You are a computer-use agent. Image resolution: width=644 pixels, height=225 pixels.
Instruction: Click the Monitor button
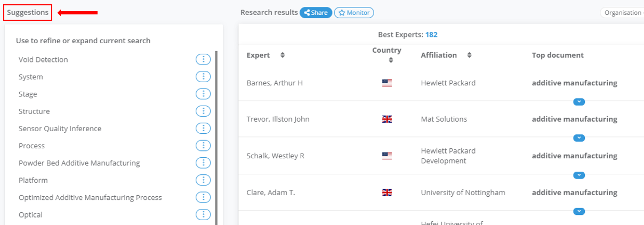click(354, 13)
